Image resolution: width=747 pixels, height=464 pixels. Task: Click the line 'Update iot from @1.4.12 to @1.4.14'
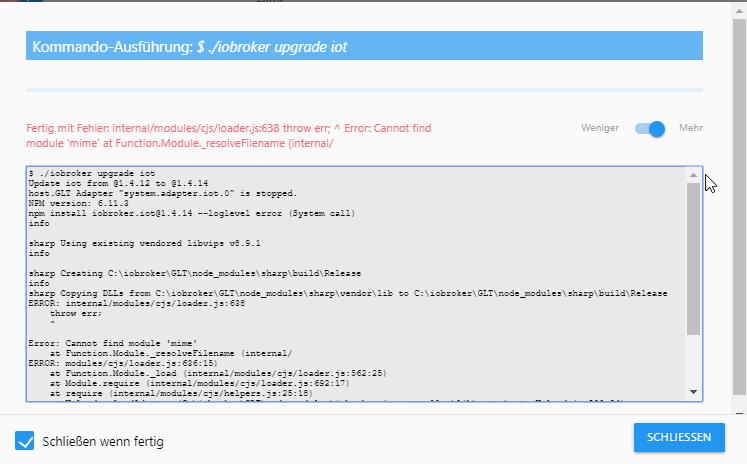point(118,183)
